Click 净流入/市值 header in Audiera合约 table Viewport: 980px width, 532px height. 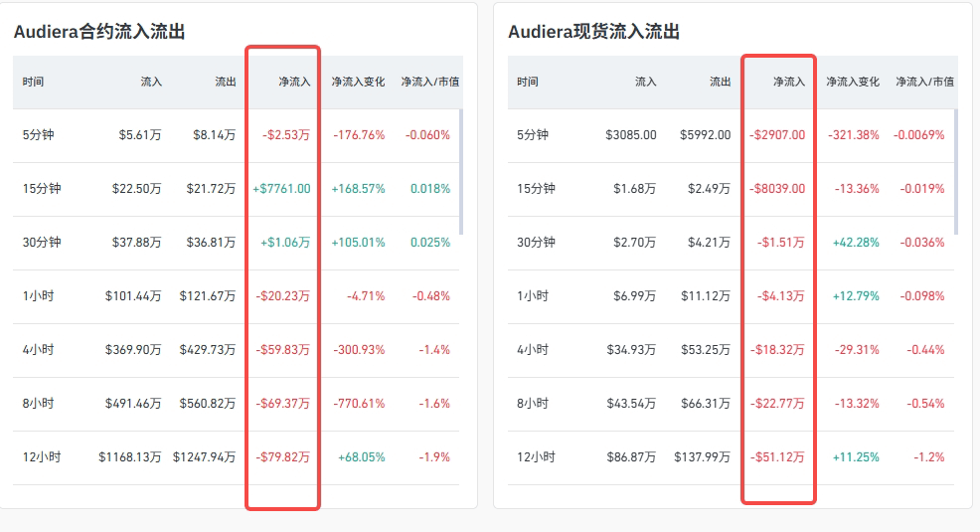coord(430,82)
